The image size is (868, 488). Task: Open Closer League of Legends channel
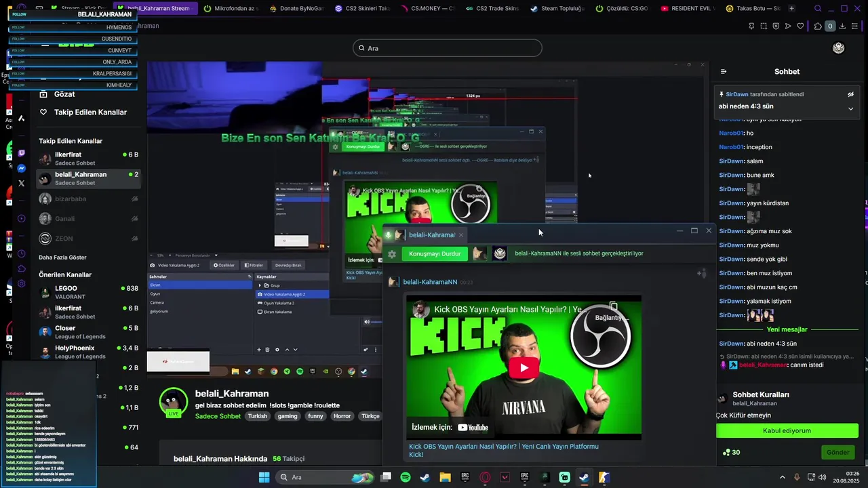[x=88, y=332]
